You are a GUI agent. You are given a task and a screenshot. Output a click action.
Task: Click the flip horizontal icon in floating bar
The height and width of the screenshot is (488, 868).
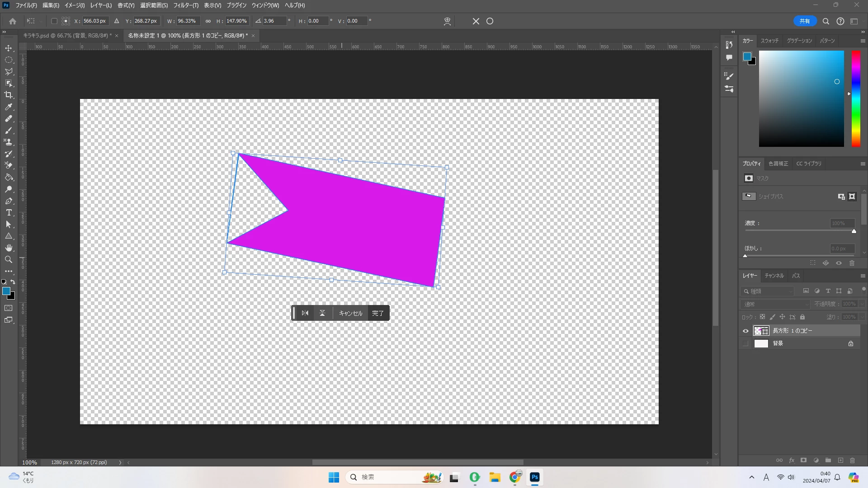tap(305, 313)
